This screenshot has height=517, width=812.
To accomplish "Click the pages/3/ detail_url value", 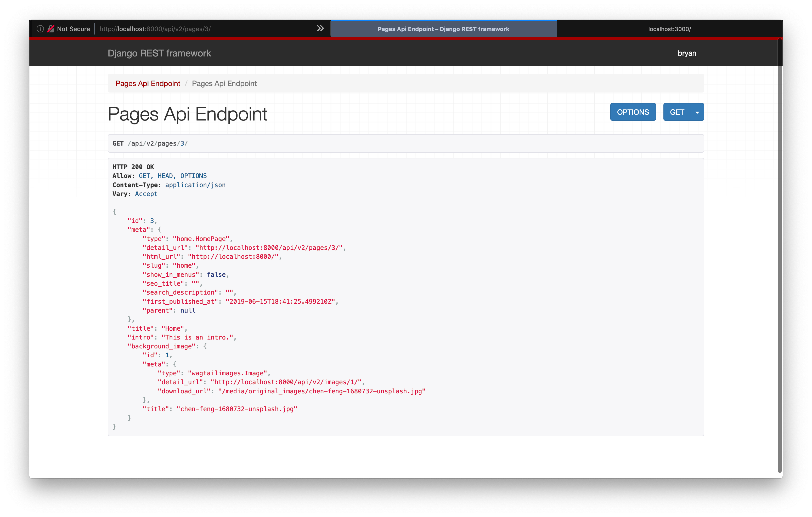I will point(269,248).
